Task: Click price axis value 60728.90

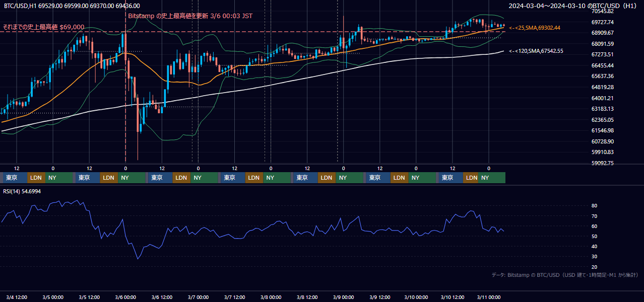Action: 602,141
